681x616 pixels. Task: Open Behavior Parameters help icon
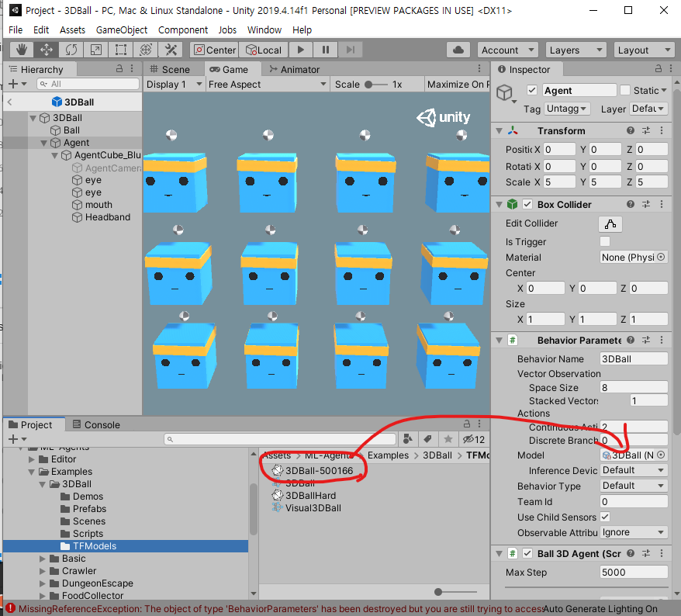[x=631, y=340]
